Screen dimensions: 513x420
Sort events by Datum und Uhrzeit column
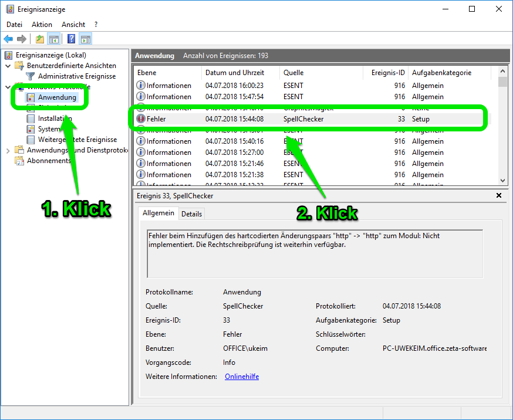pyautogui.click(x=234, y=73)
